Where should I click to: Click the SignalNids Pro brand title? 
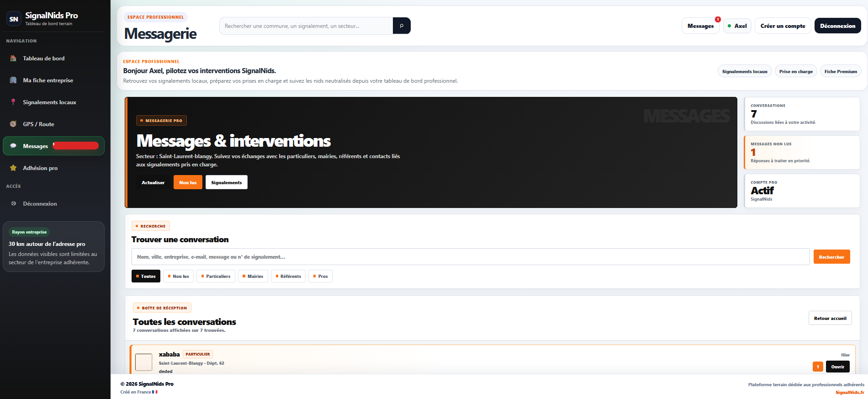tap(52, 16)
